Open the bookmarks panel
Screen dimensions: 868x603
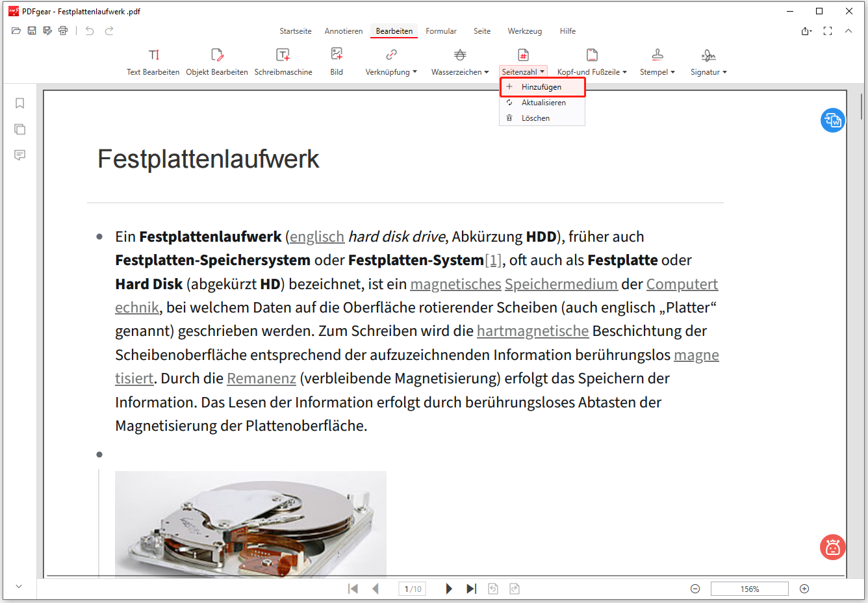click(19, 103)
